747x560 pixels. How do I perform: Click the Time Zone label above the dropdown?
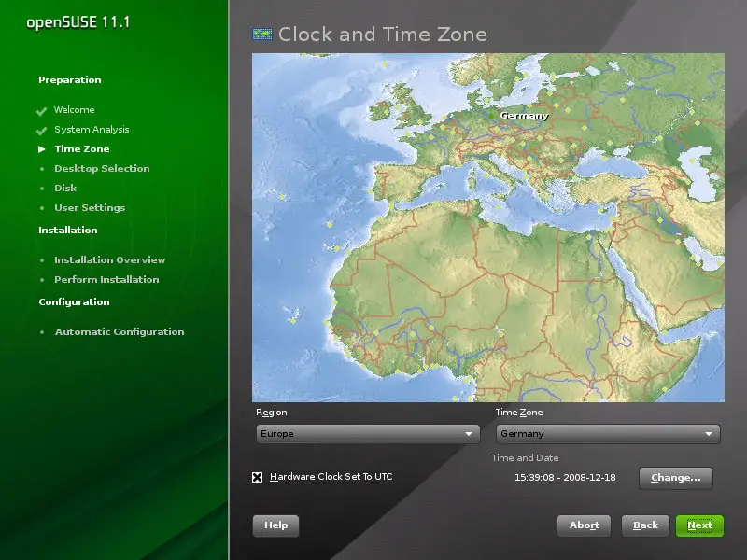point(519,413)
